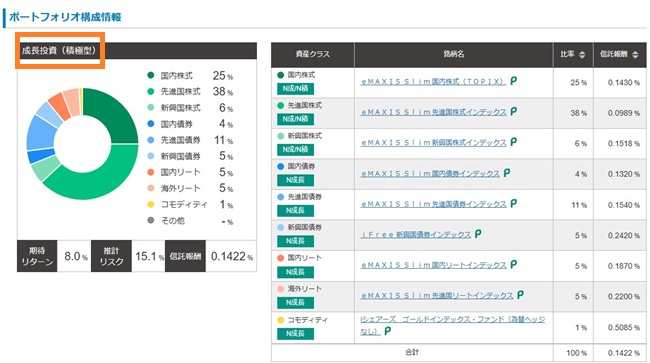Click the P icon beside 国内リートインデックス
Viewport: 650px width, 363px height.
[x=514, y=264]
